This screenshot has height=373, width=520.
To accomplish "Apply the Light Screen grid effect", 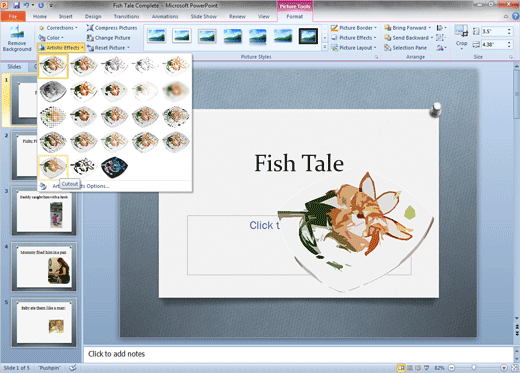I will [x=53, y=116].
